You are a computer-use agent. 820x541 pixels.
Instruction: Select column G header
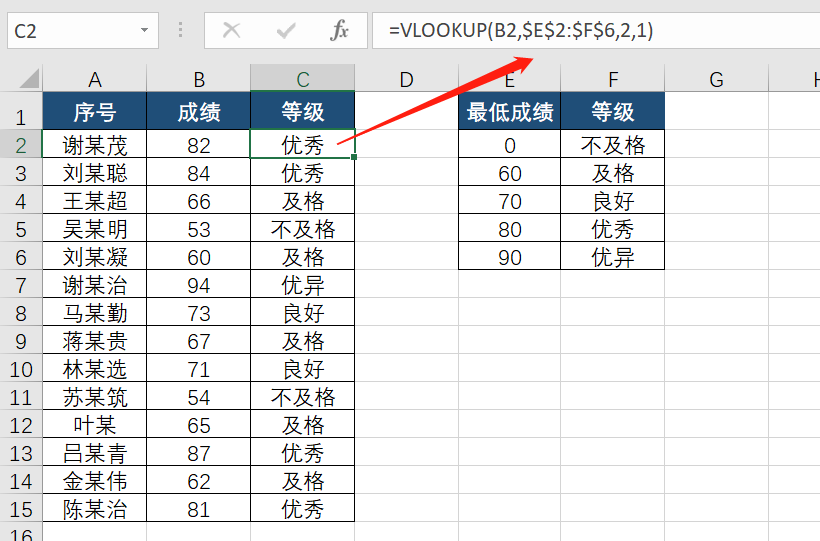pos(716,80)
